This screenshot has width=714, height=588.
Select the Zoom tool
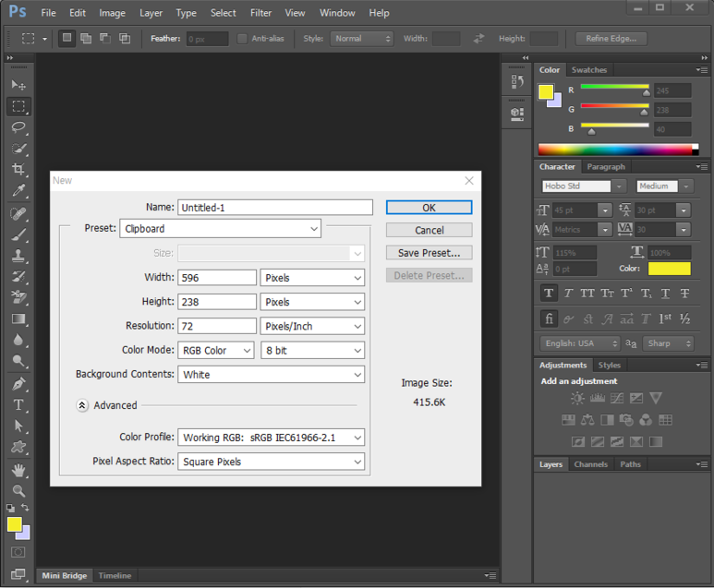tap(18, 490)
